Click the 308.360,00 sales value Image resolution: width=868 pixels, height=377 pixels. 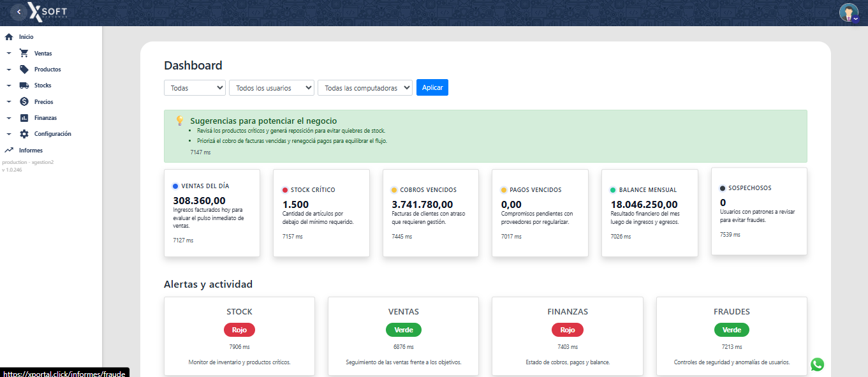pos(199,201)
